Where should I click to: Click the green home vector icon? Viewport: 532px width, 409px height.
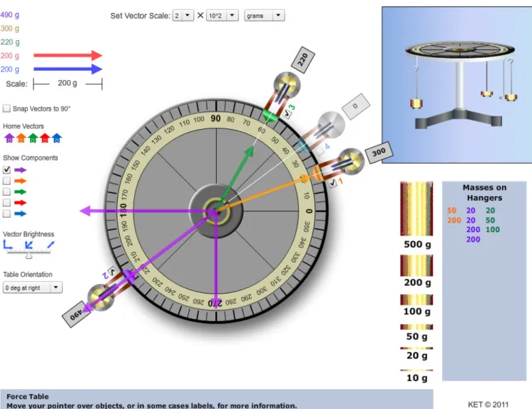33,138
